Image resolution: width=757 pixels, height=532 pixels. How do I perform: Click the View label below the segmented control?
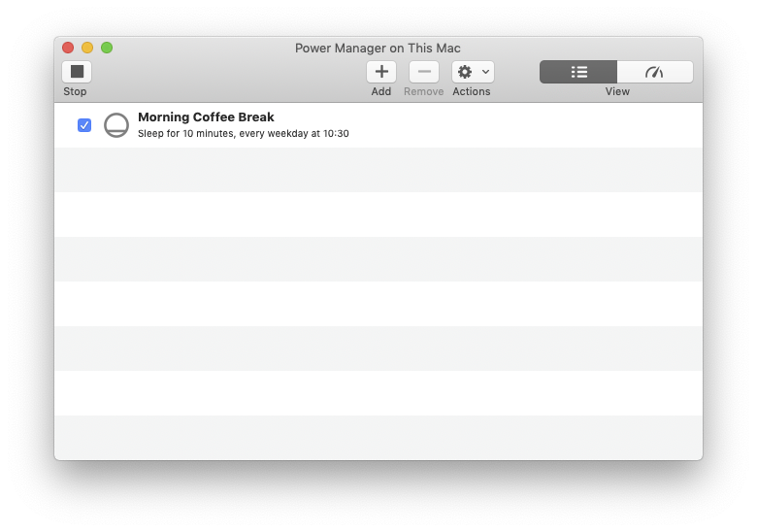(617, 92)
